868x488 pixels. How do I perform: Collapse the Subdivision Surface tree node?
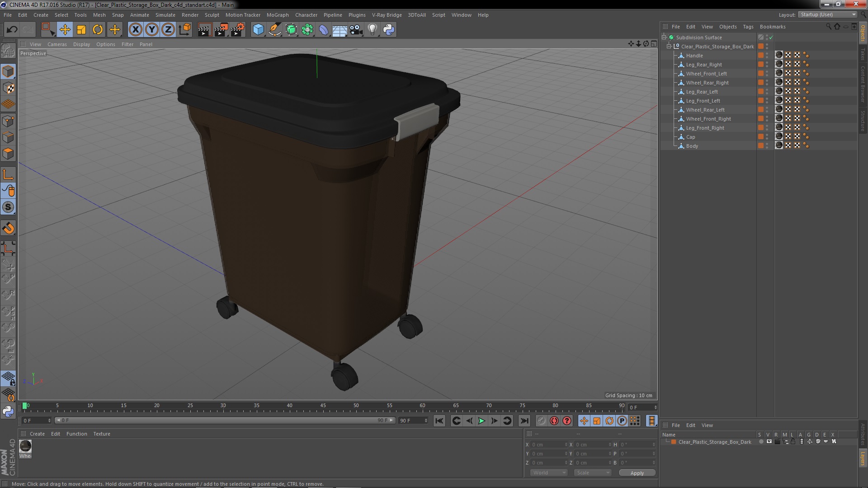pyautogui.click(x=664, y=38)
